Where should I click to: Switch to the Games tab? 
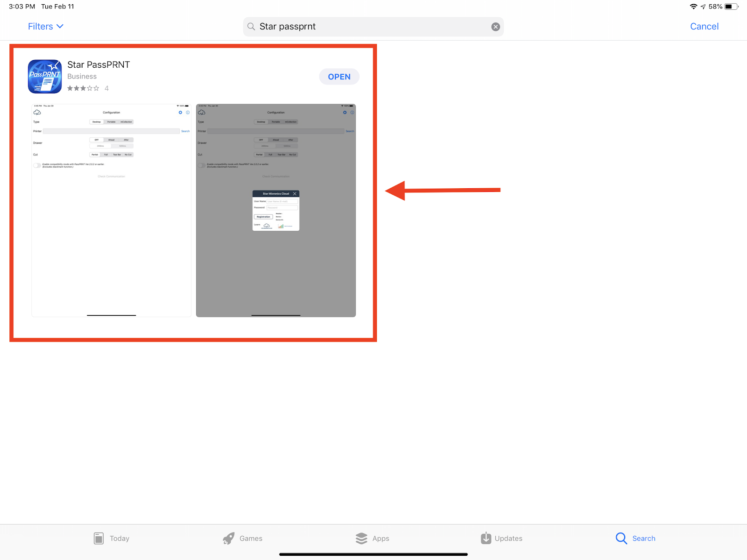pyautogui.click(x=242, y=539)
